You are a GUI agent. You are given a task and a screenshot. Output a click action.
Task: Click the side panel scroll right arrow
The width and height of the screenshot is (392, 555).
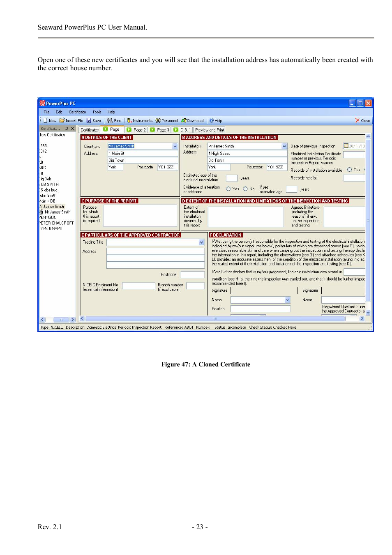click(x=72, y=319)
